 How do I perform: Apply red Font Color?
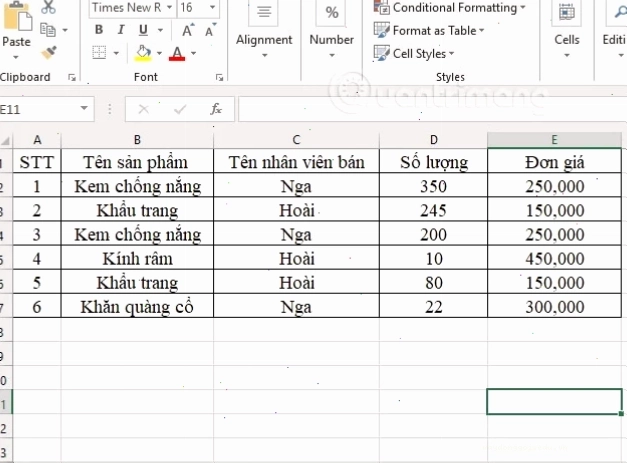click(x=177, y=53)
